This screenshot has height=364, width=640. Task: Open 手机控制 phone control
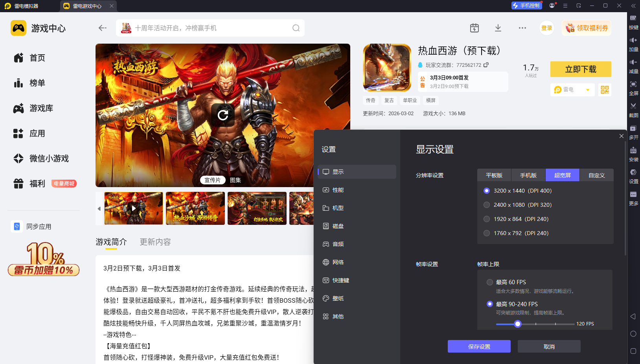click(526, 6)
